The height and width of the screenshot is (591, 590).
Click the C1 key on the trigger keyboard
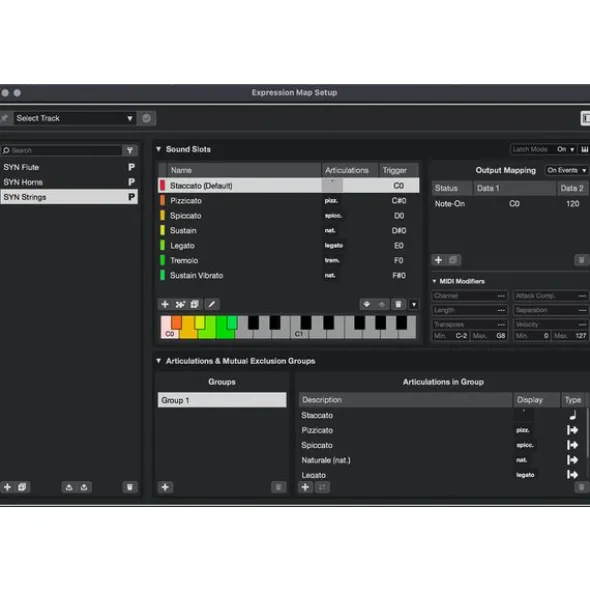coord(299,333)
